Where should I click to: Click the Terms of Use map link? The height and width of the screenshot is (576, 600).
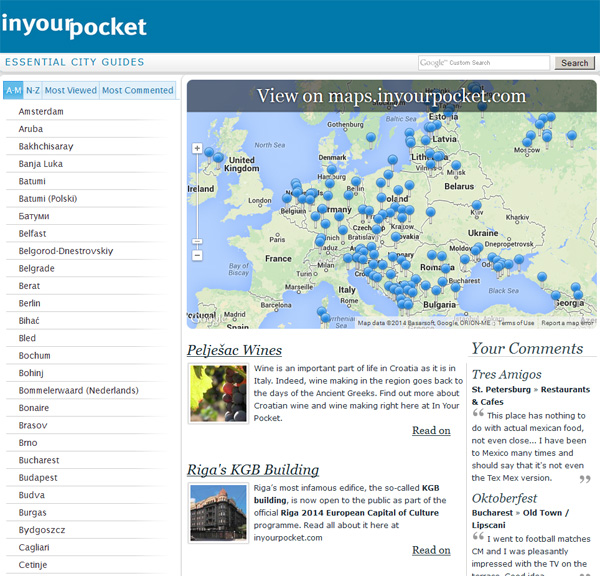coord(516,323)
